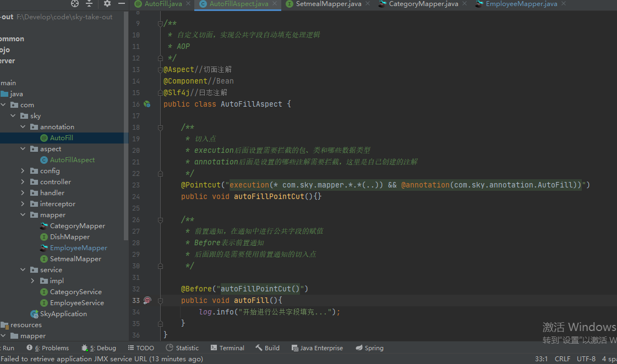Close the AutoFillAspect.java tab

click(x=275, y=3)
